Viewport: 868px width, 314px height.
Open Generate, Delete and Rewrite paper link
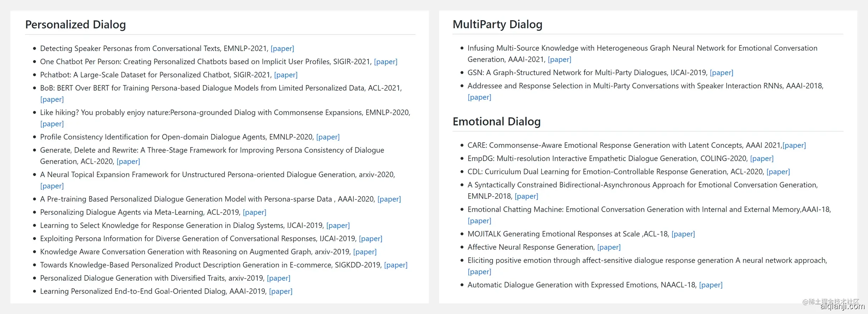click(128, 161)
